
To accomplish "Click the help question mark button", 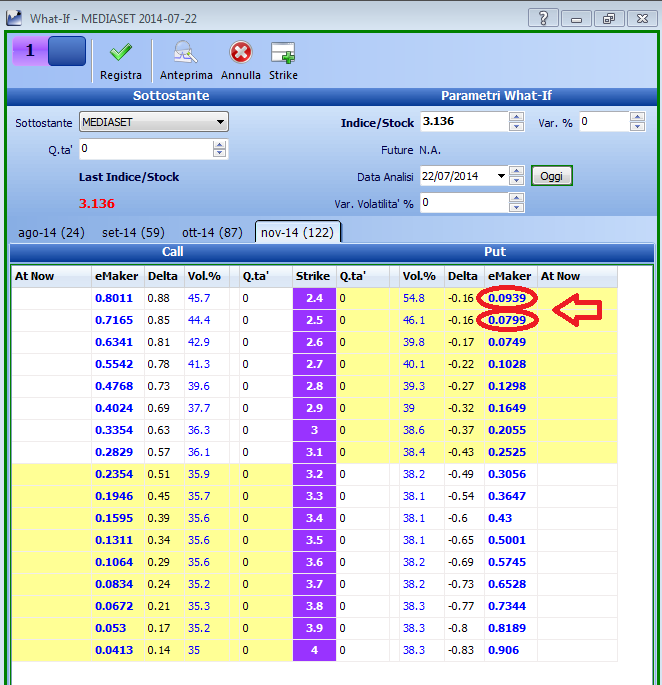I will (543, 19).
